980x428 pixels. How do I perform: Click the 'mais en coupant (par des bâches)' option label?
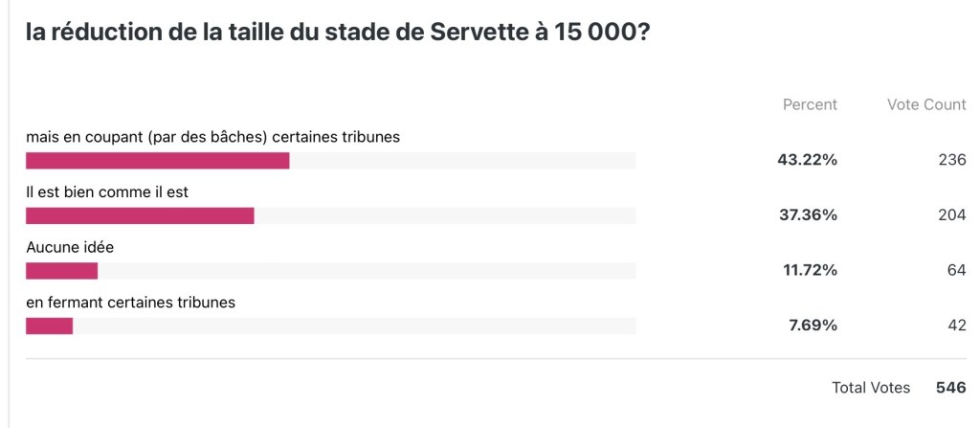tap(212, 138)
